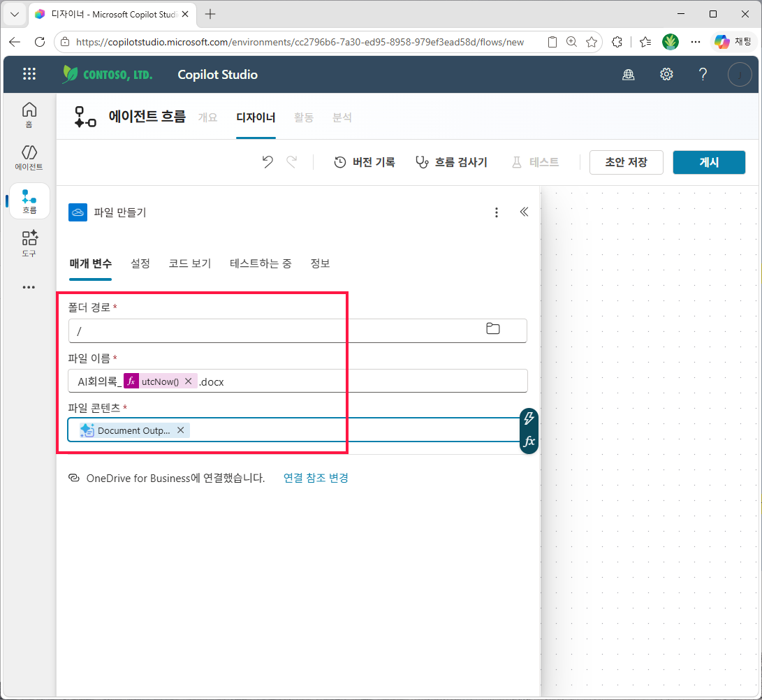
Task: Click the Contoso, Ltd. logo
Action: click(x=108, y=74)
